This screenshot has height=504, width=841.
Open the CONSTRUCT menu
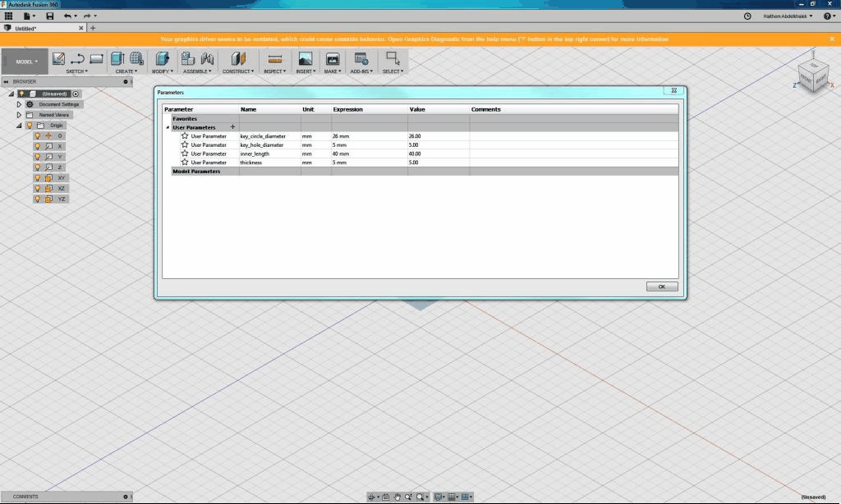(x=238, y=71)
